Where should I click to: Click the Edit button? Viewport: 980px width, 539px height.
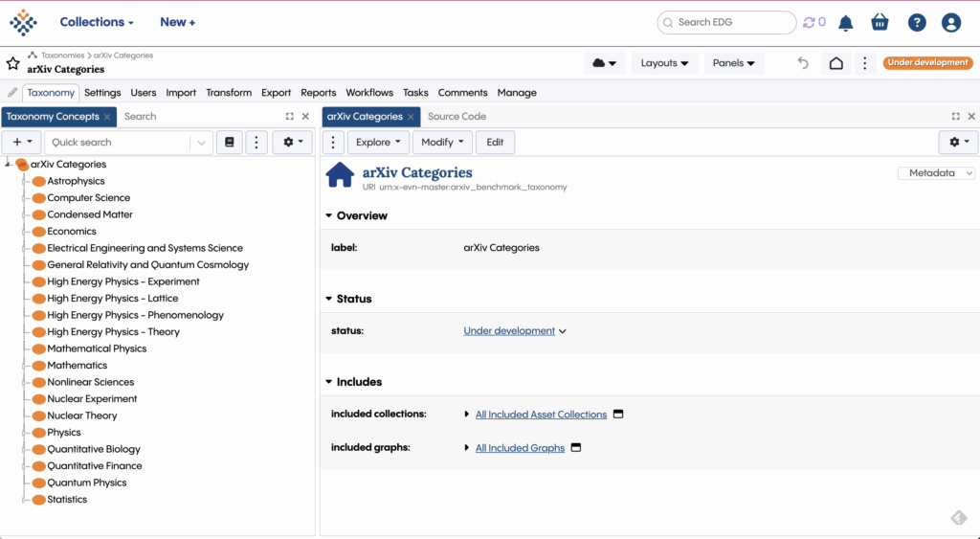click(495, 143)
